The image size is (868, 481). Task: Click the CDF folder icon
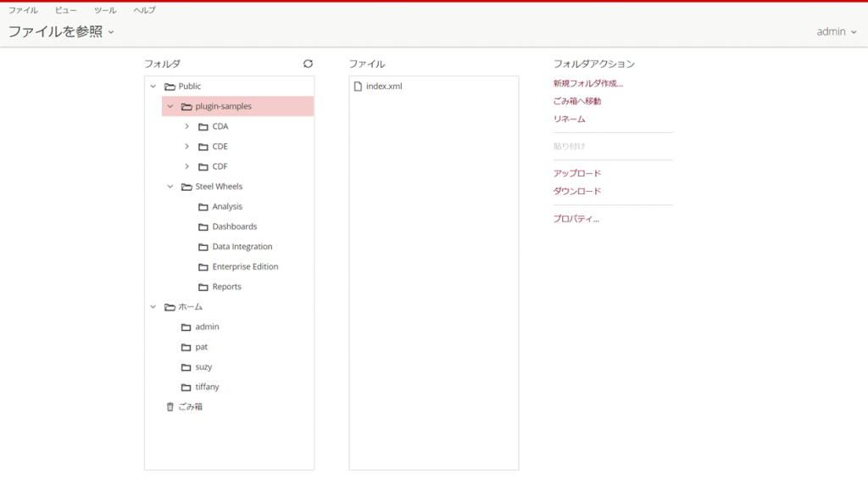(x=203, y=167)
